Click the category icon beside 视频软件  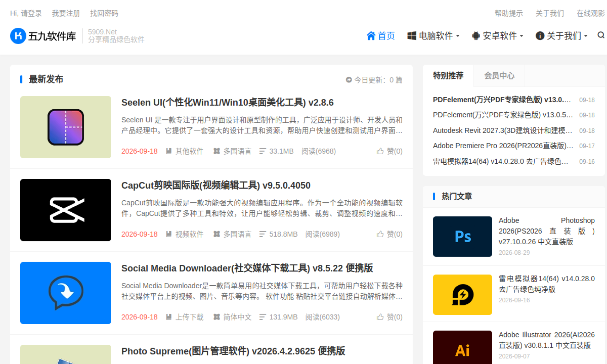click(169, 234)
